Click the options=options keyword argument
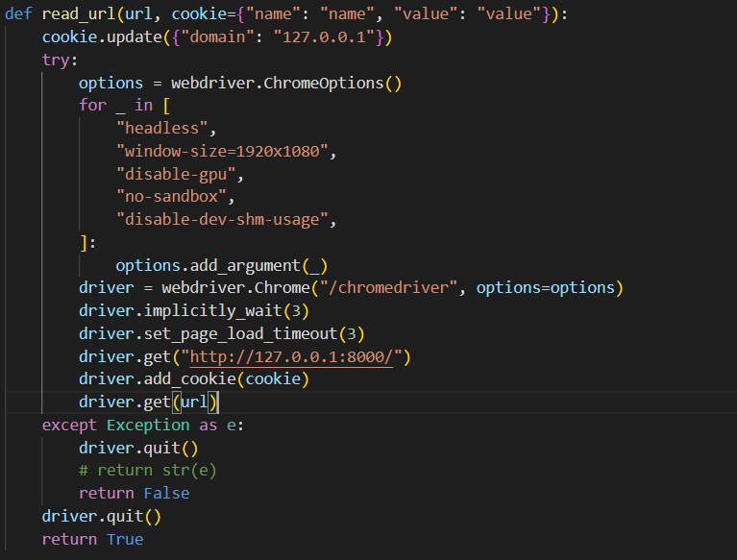The width and height of the screenshot is (737, 560). (545, 287)
